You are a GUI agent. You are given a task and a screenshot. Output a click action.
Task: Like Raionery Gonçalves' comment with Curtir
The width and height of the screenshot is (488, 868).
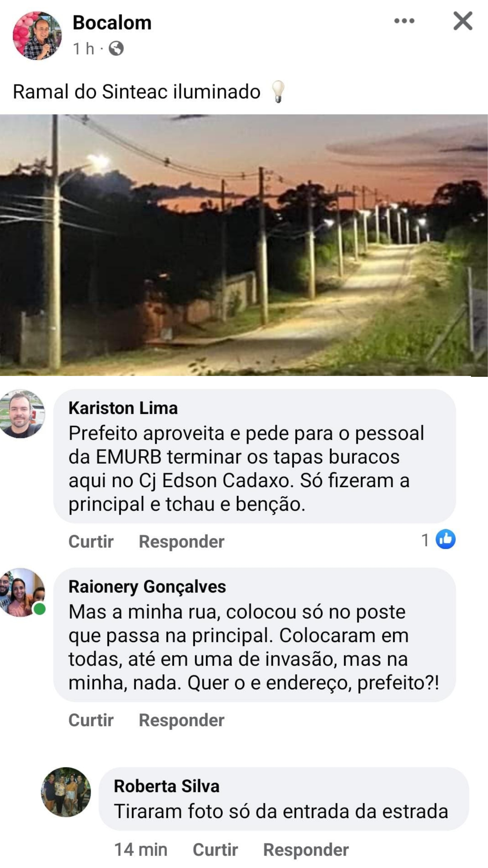tap(91, 720)
